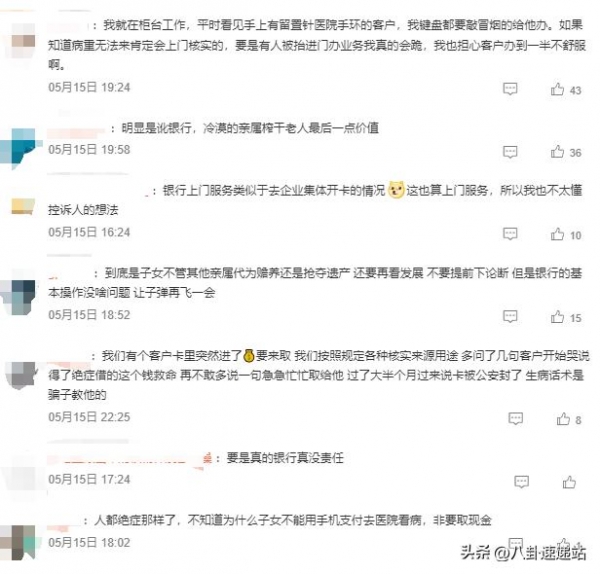Like the 19:58 comment with 36 likes
The width and height of the screenshot is (600, 574).
tap(557, 152)
